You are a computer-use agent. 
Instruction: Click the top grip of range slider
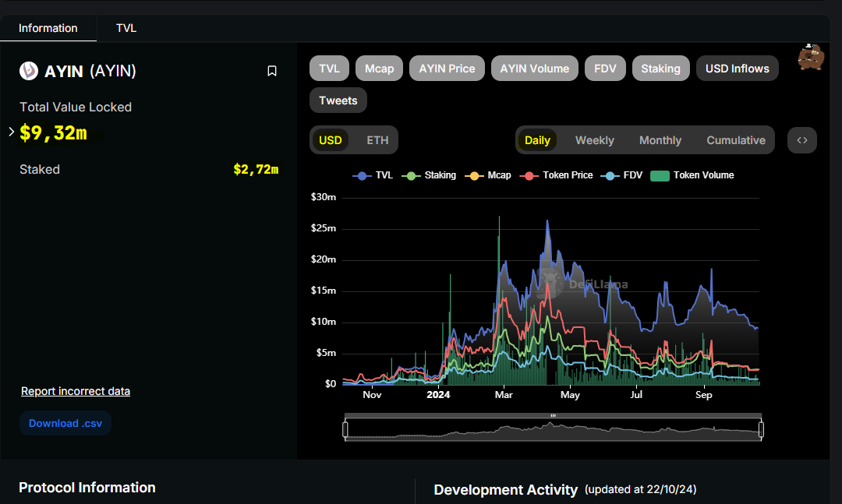(553, 415)
